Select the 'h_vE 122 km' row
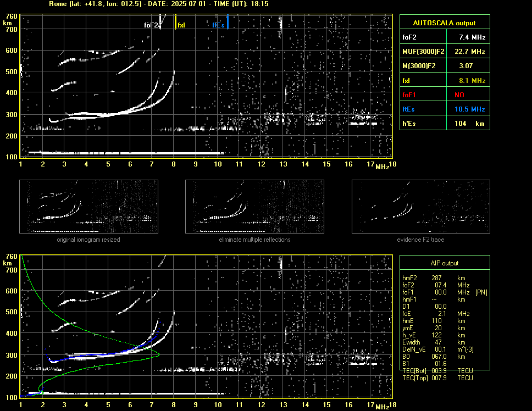Image resolution: width=532 pixels, height=411 pixels. click(x=434, y=335)
